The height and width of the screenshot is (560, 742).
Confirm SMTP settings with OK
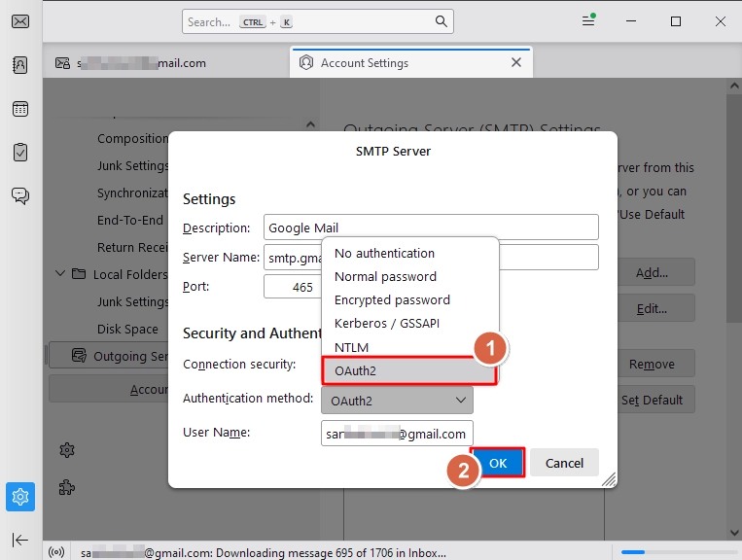[x=498, y=463]
